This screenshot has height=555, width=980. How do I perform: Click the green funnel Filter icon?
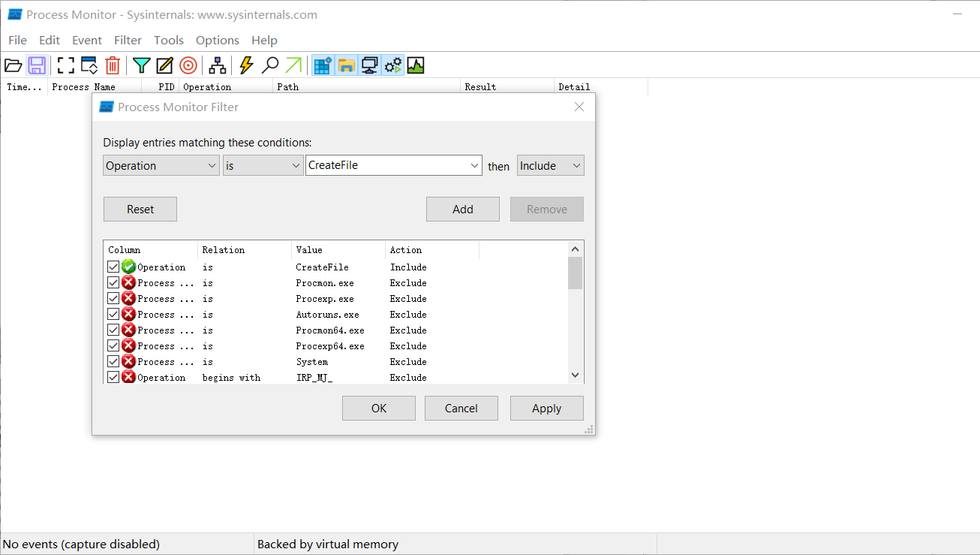point(142,65)
